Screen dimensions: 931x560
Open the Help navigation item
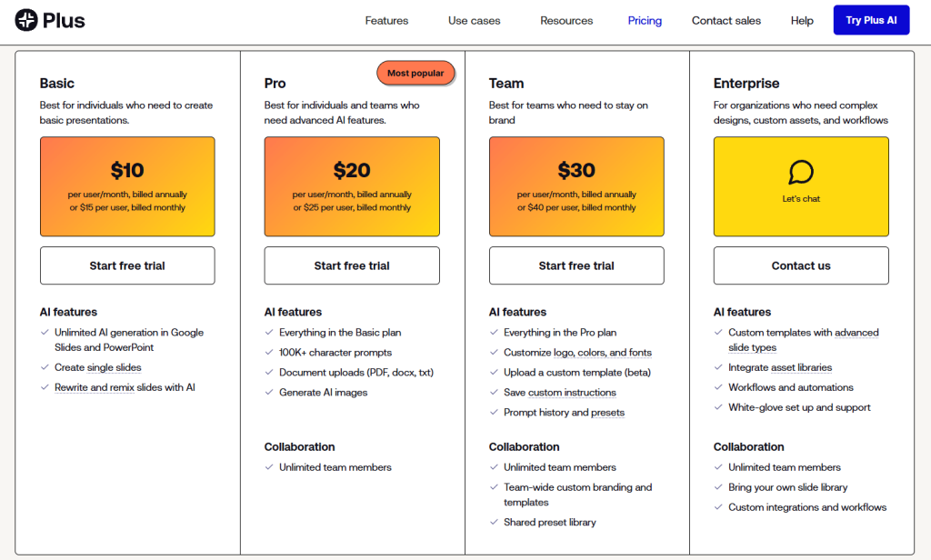click(x=802, y=21)
